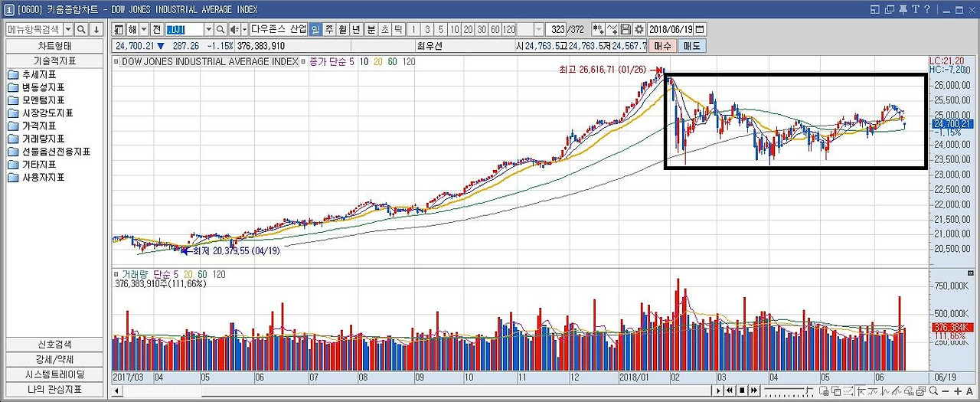Choose the 5 interval button
This screenshot has height=402, width=980.
pos(441,29)
